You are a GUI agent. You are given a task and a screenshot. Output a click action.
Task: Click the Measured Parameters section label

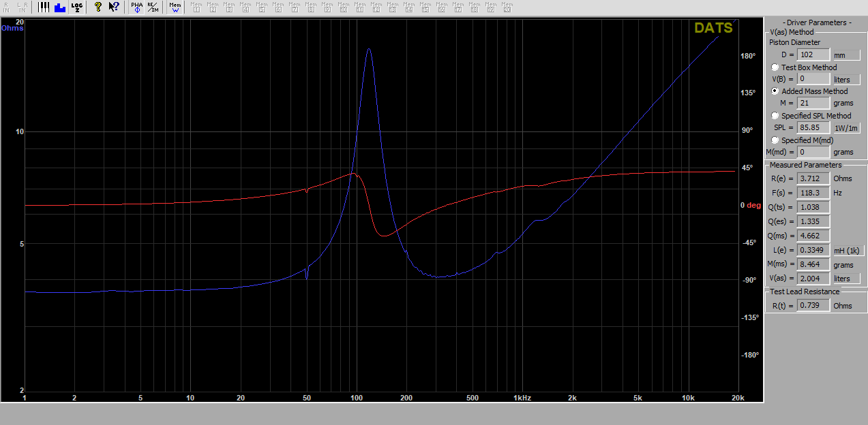click(x=805, y=165)
